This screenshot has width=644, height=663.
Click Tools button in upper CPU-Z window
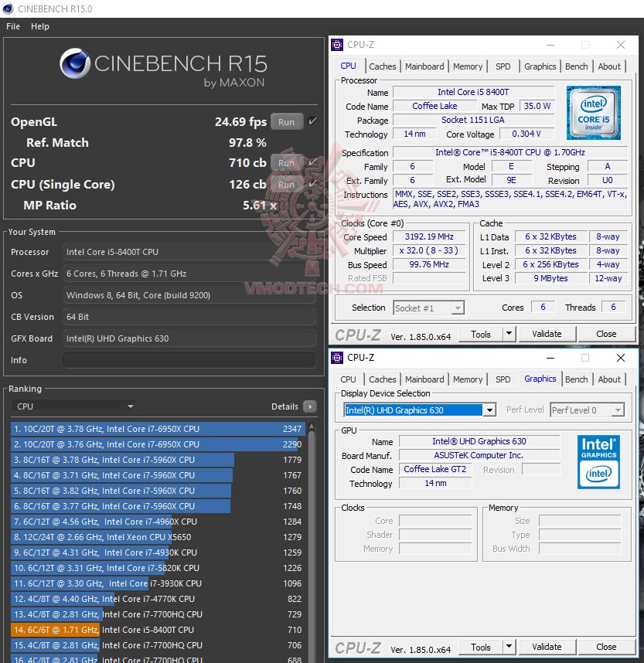tap(481, 334)
